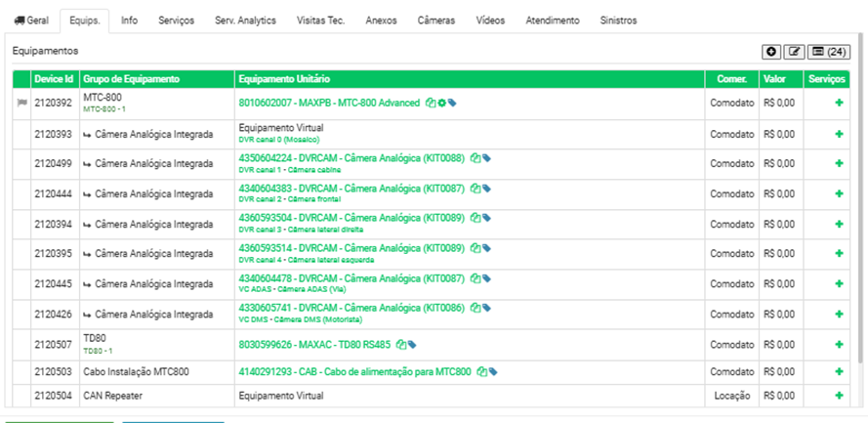
Task: Click copy icon next to MTC-800 Advanced
Action: (x=431, y=103)
